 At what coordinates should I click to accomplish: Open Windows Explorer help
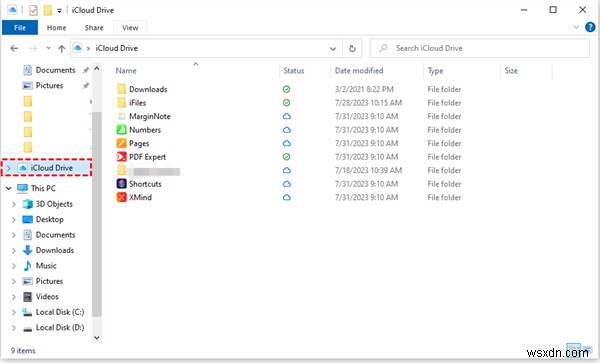[x=590, y=27]
